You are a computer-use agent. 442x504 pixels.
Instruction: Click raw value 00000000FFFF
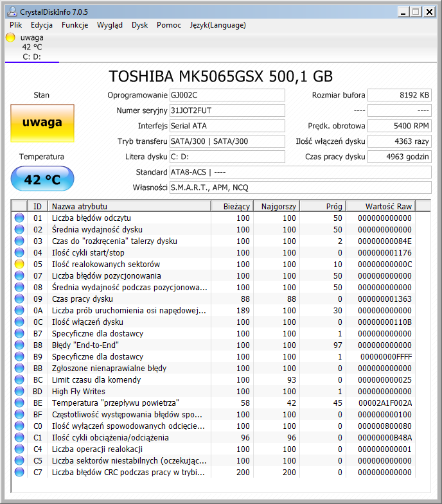386,357
